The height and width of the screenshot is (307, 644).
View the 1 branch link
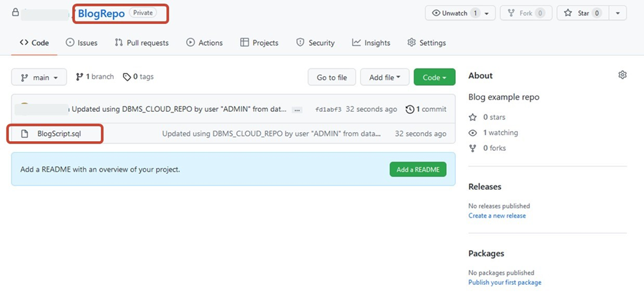click(x=95, y=77)
